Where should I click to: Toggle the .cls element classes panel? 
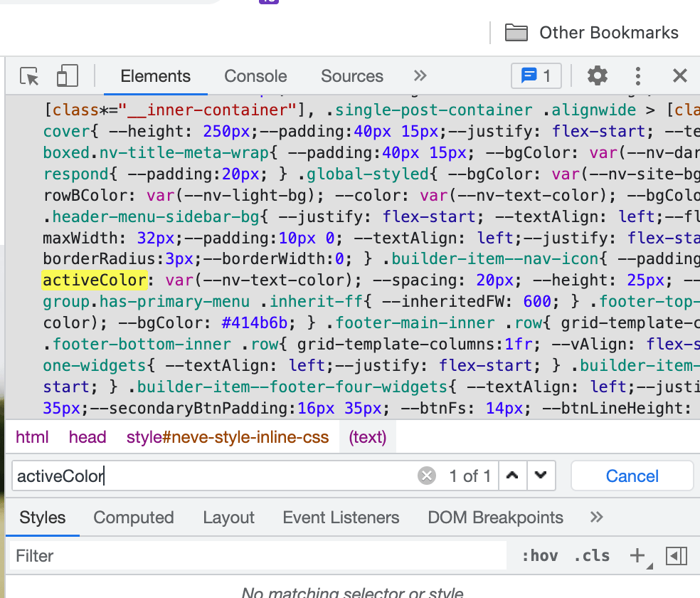(x=592, y=556)
